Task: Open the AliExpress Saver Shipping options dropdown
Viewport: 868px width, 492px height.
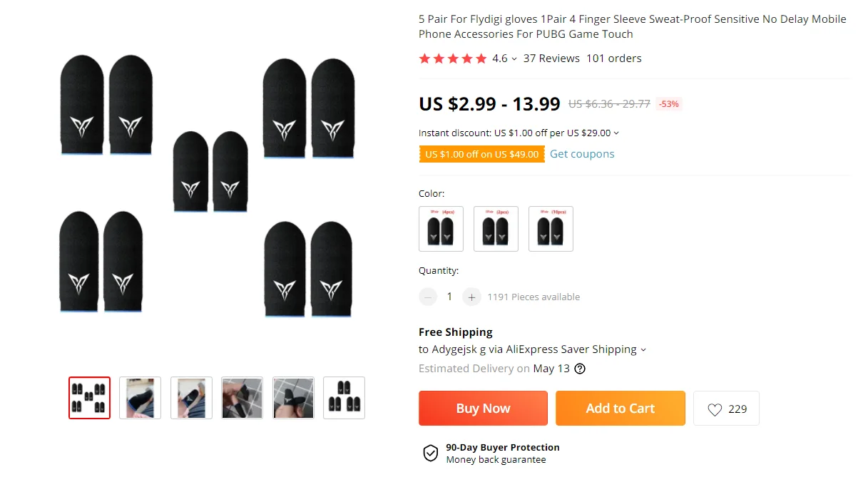Action: click(643, 349)
